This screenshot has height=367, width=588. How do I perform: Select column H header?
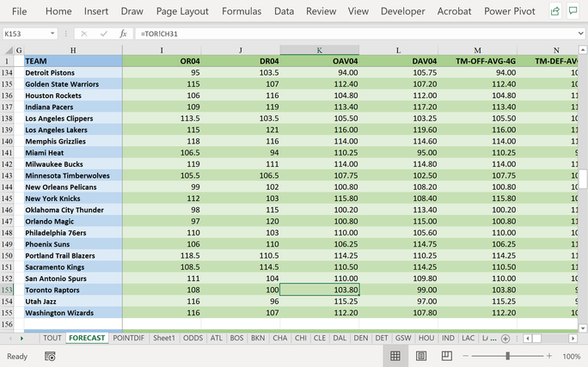73,50
